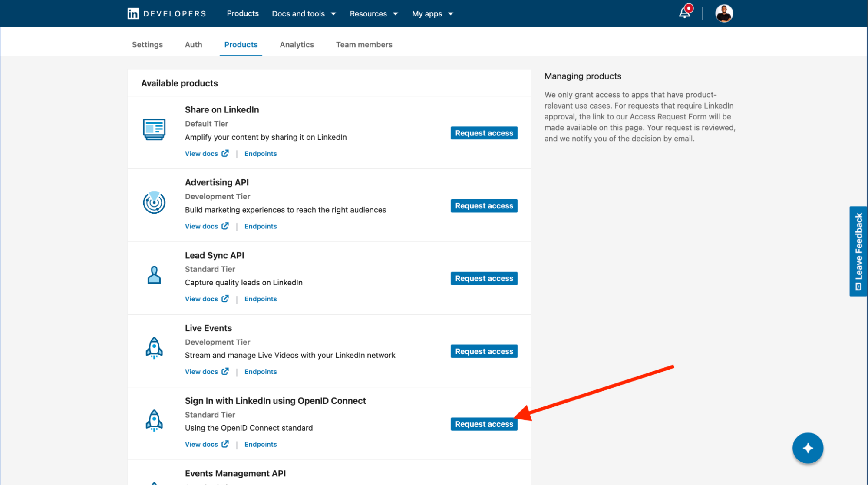Click the Live Events rocket icon
The height and width of the screenshot is (485, 868).
[x=154, y=348]
